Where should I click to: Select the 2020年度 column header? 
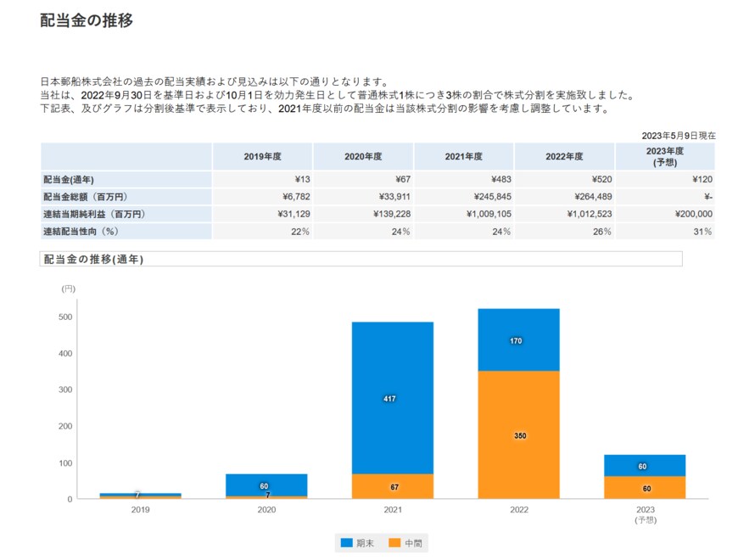[363, 156]
